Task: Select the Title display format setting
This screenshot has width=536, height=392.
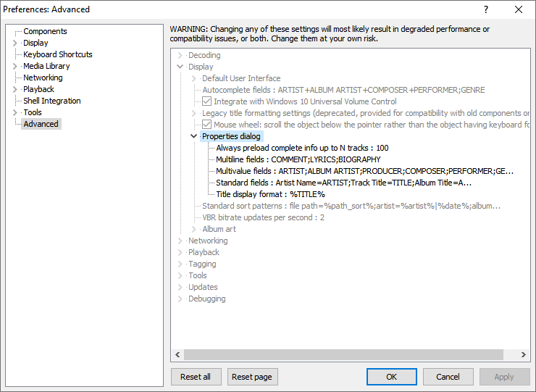Action: pyautogui.click(x=270, y=194)
